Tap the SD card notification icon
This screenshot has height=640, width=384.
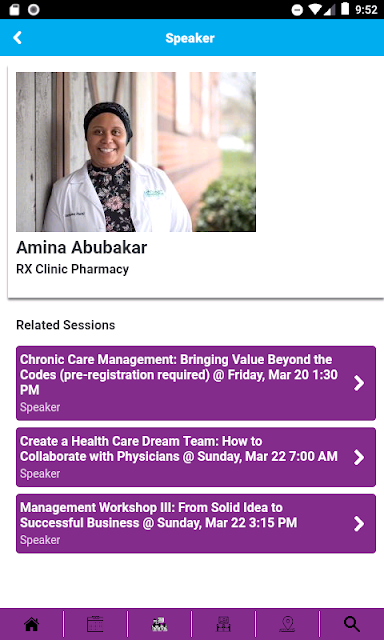coord(14,9)
